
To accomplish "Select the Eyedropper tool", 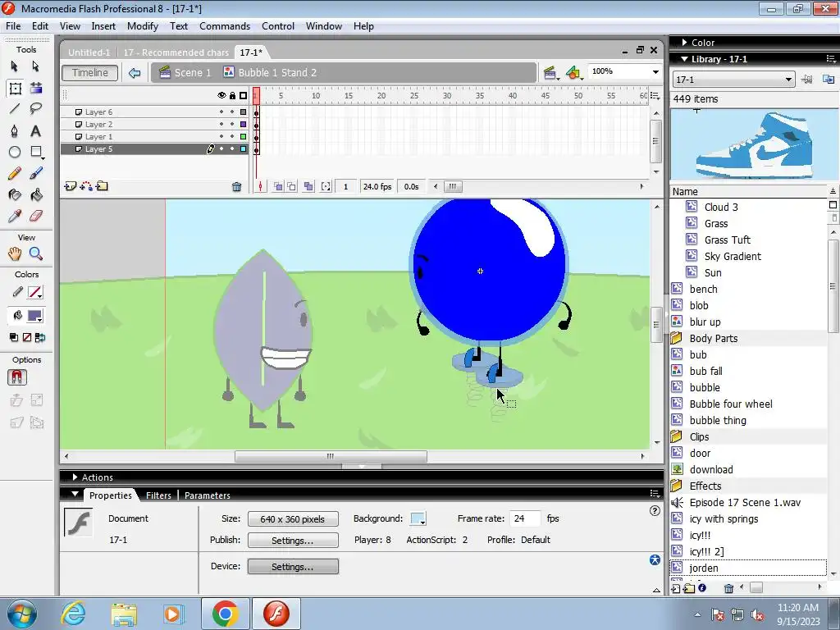I will pos(15,216).
